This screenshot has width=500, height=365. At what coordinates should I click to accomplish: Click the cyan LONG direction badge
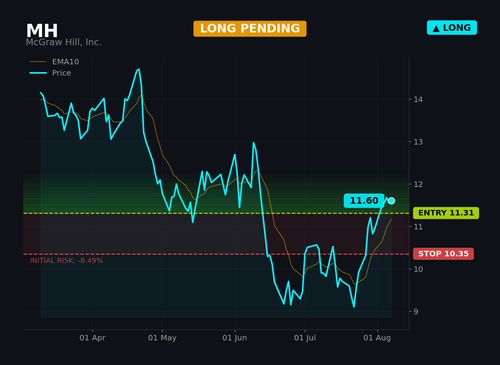pos(452,28)
